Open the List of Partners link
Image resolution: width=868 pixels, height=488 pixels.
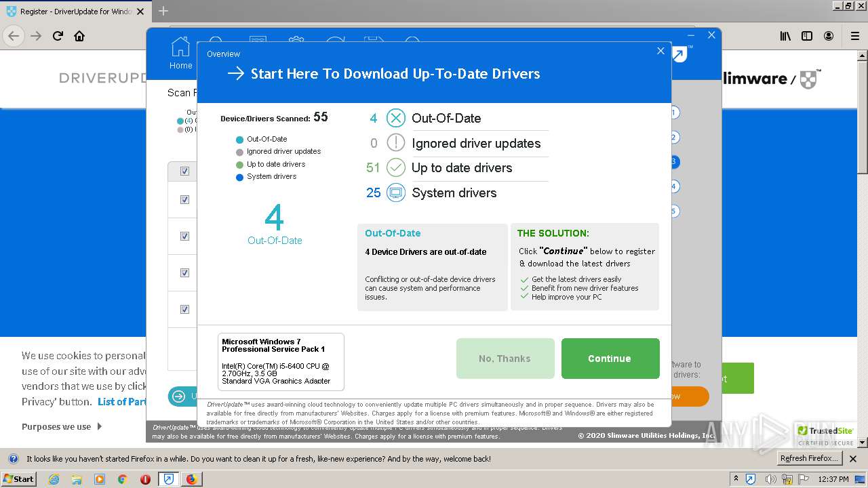[122, 401]
